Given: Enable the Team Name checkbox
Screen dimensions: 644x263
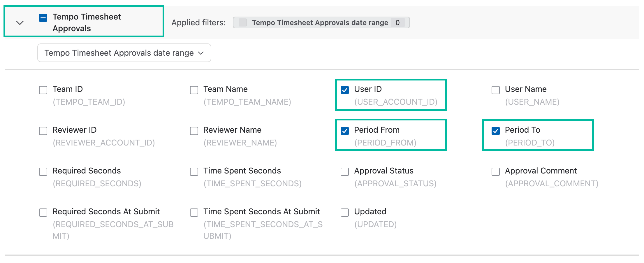Looking at the screenshot, I should (x=194, y=90).
